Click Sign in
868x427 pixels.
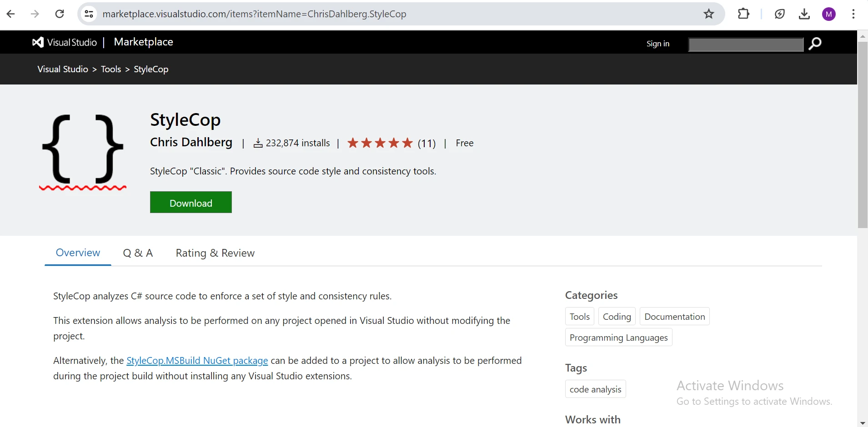658,44
